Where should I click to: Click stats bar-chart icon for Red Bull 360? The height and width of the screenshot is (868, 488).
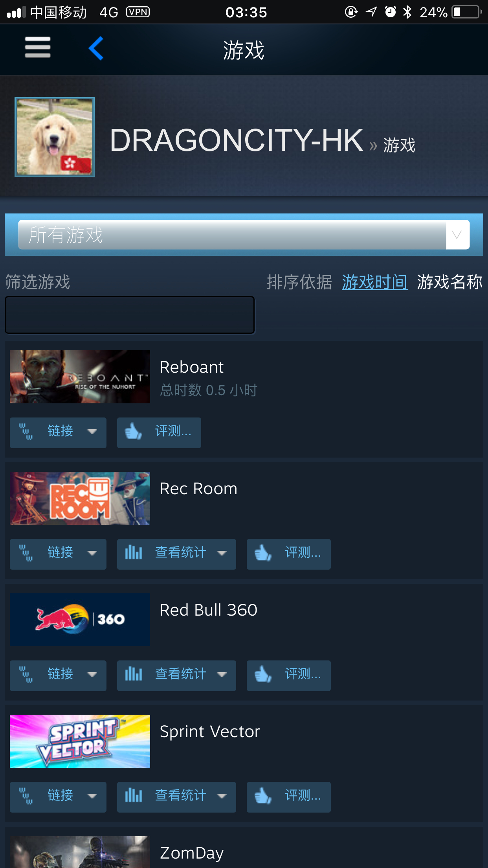tap(134, 675)
